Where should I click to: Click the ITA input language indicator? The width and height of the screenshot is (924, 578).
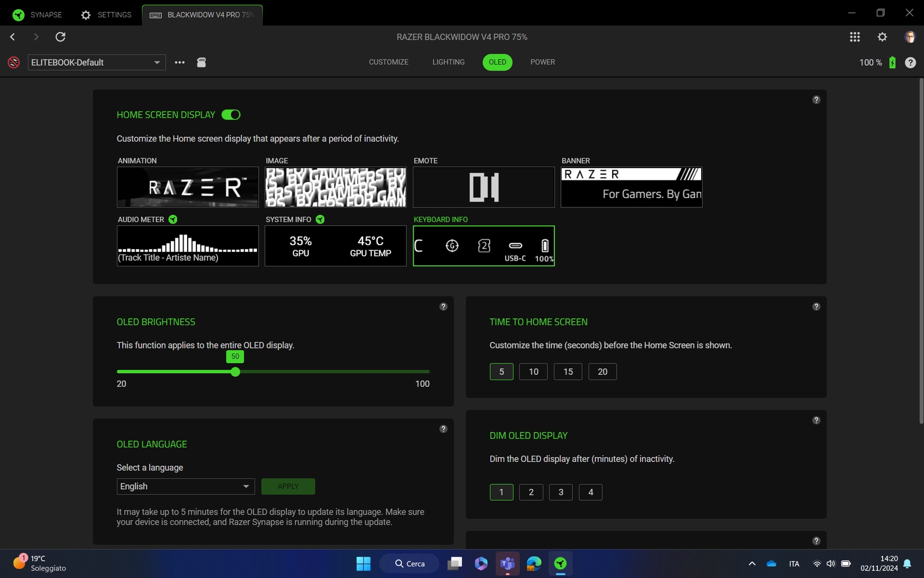pyautogui.click(x=795, y=564)
